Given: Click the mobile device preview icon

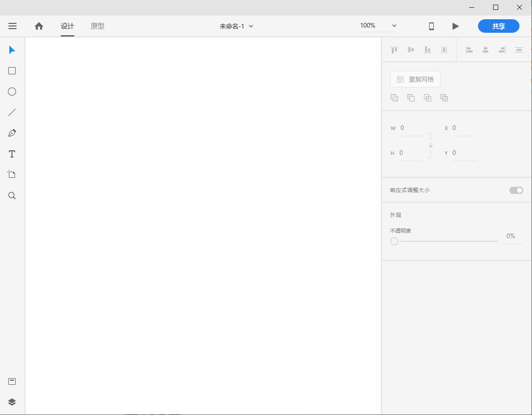Looking at the screenshot, I should coord(431,26).
